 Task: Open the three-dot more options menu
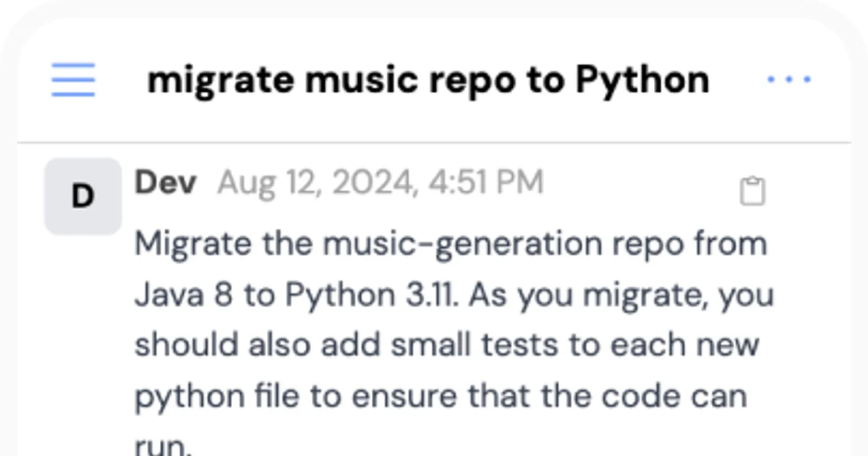point(788,80)
